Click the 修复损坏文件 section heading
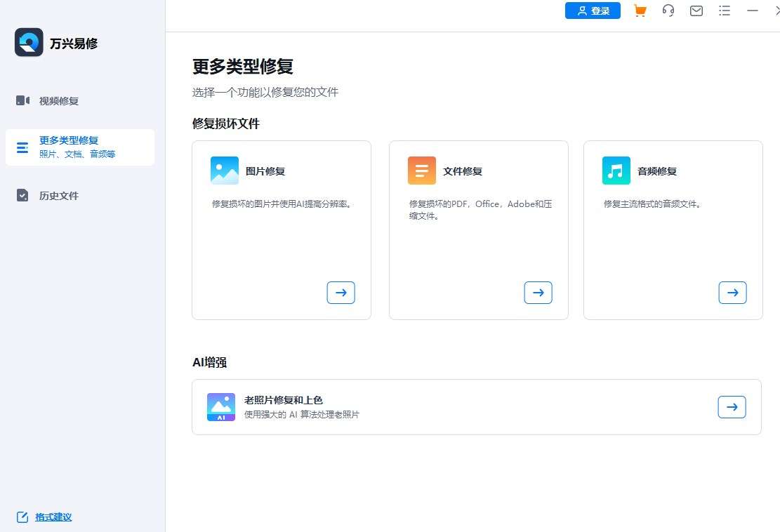780x532 pixels. (226, 124)
